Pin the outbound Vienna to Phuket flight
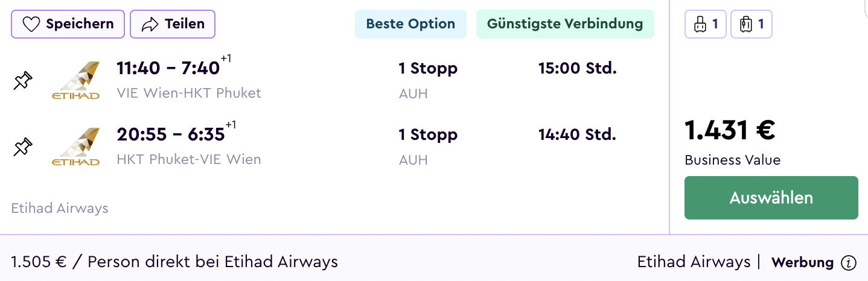This screenshot has width=868, height=281. [x=23, y=81]
